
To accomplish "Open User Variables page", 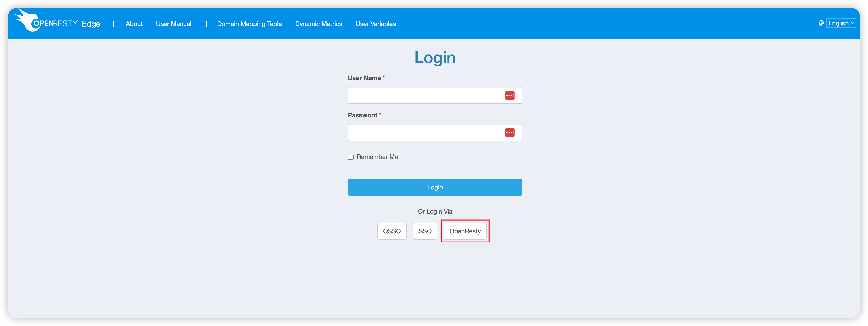I will [375, 24].
